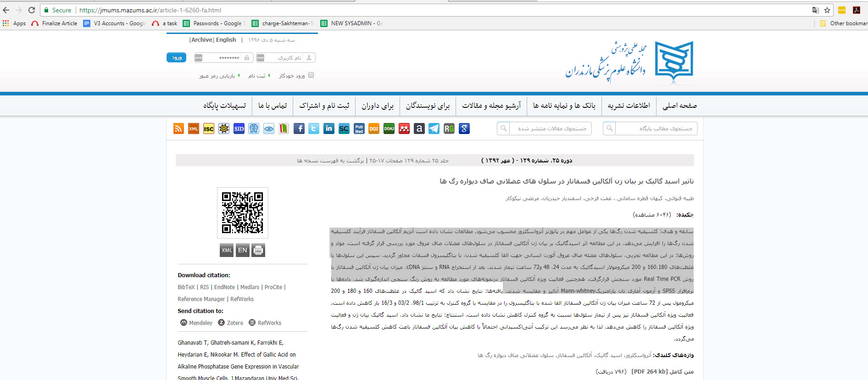
Task: Click the translate page icon in address bar
Action: click(x=815, y=10)
